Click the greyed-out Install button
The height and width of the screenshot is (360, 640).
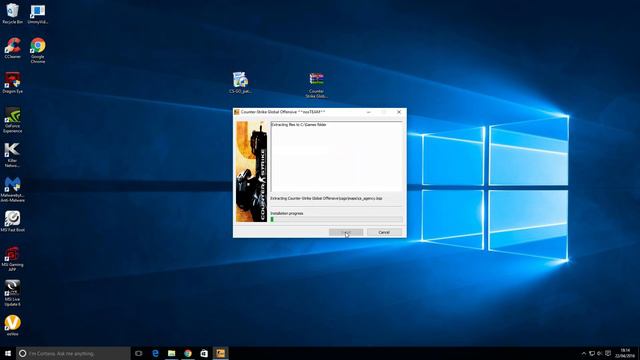(x=346, y=232)
